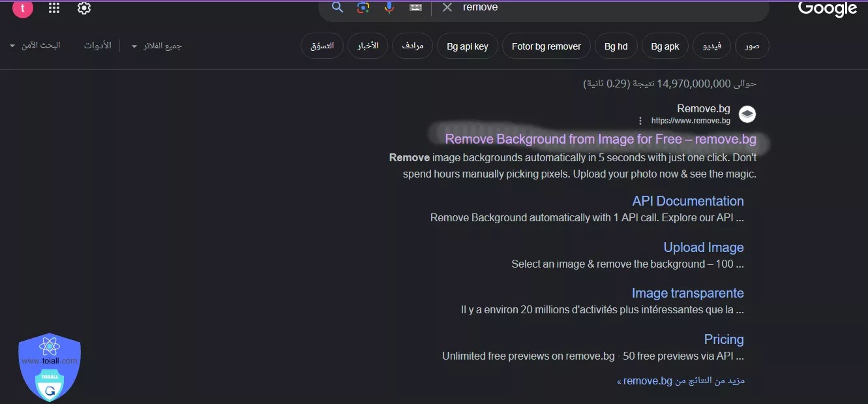Open the settings gear icon
This screenshot has width=868, height=404.
pyautogui.click(x=83, y=8)
